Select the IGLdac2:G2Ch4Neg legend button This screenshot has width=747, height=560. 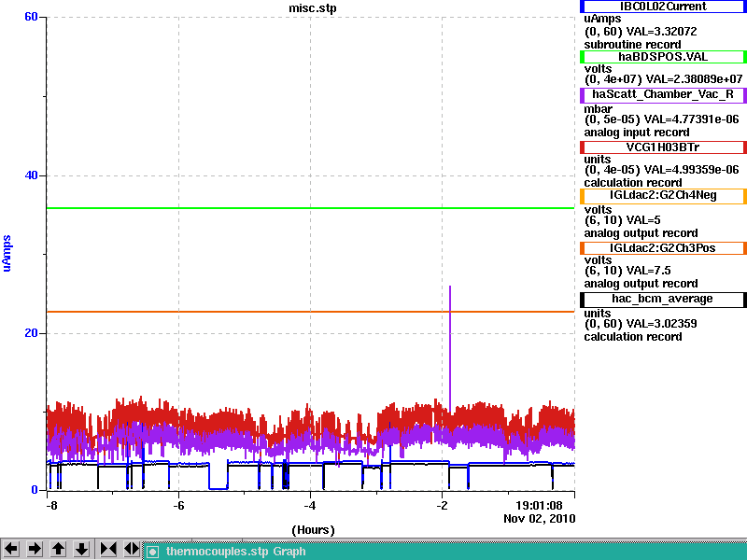[663, 196]
